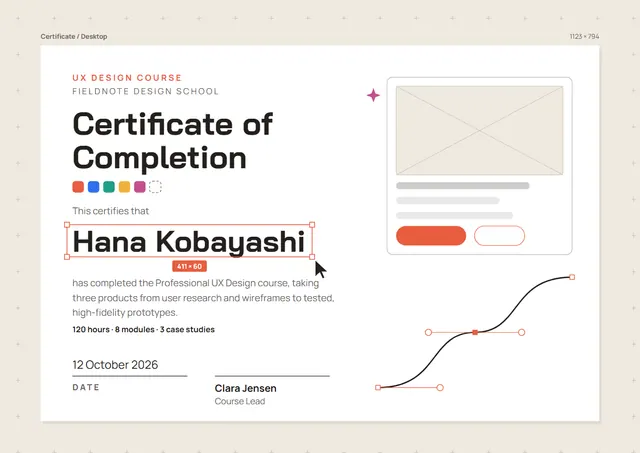640x453 pixels.
Task: Select the wireframe image placeholder
Action: 480,130
